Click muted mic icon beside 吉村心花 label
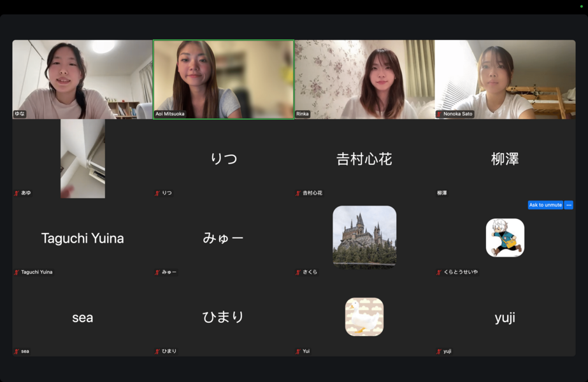Image resolution: width=588 pixels, height=382 pixels. tap(299, 193)
